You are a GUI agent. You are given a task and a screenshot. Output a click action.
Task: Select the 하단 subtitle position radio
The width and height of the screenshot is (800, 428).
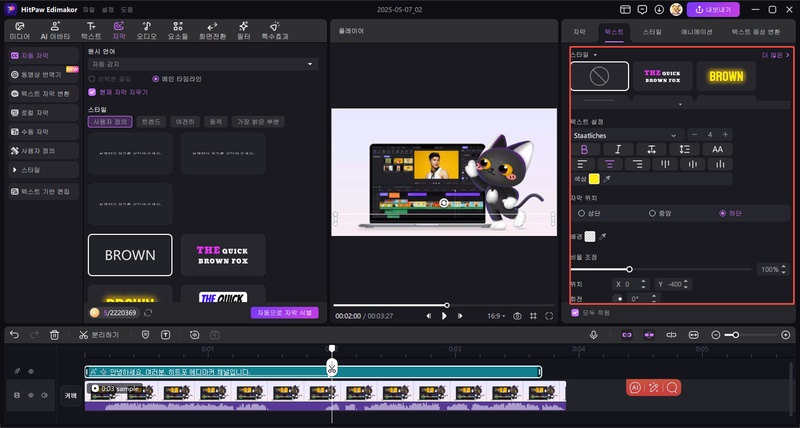722,213
